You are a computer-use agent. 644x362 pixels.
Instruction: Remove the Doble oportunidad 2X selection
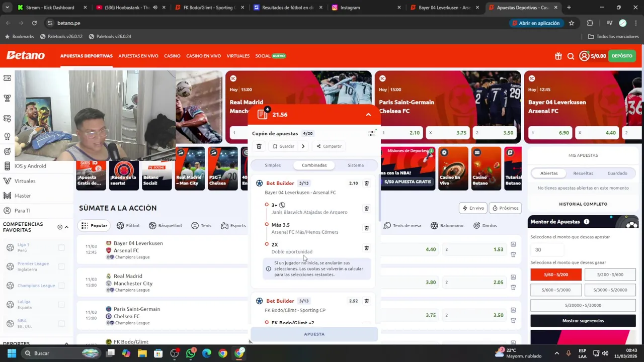366,248
